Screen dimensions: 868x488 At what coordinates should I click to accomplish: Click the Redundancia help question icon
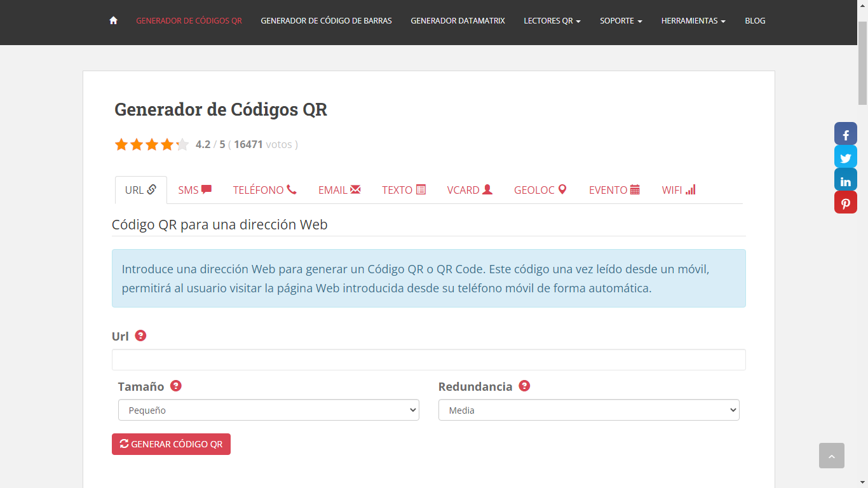[524, 386]
